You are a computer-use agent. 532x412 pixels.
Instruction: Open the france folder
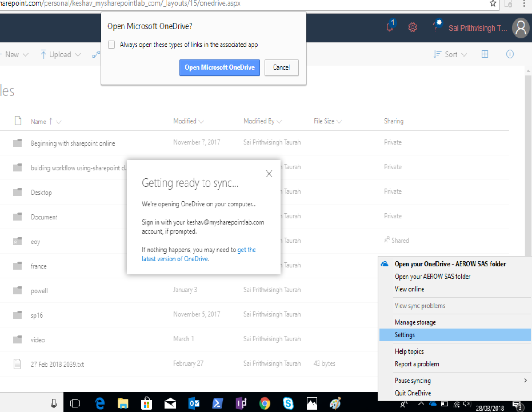click(x=39, y=266)
